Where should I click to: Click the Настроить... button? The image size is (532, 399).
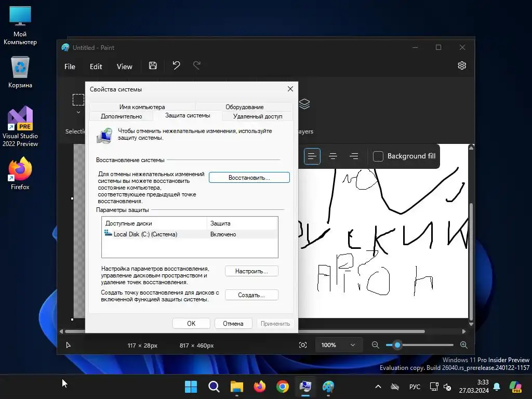[252, 271]
